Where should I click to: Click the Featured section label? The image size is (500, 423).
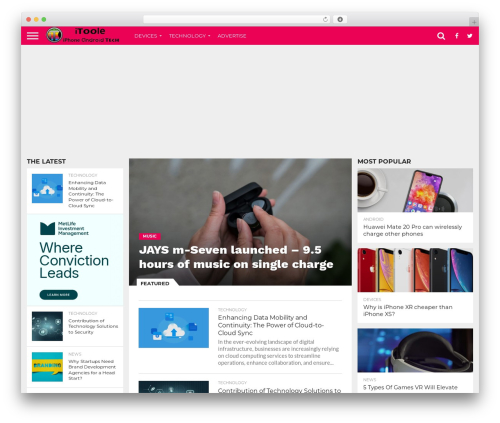[155, 283]
